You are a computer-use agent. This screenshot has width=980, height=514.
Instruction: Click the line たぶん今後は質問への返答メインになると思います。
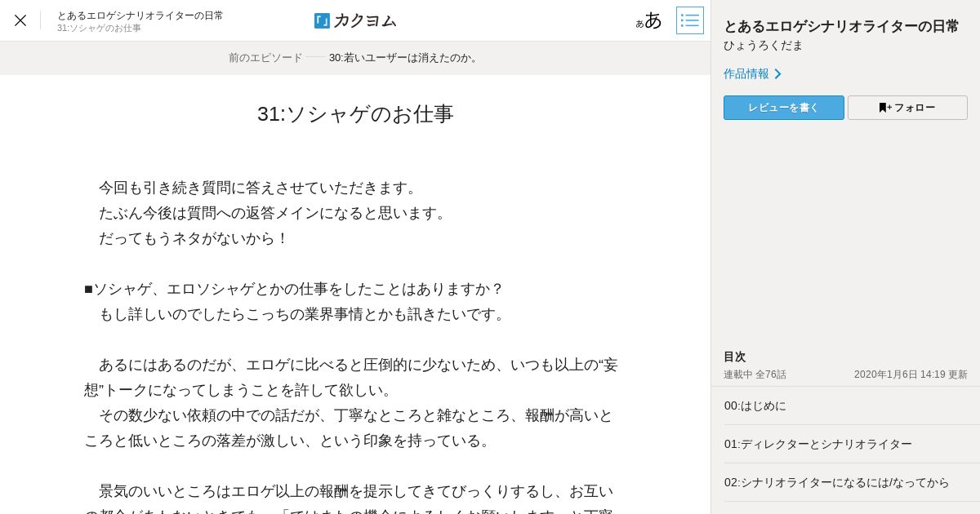pyautogui.click(x=275, y=213)
